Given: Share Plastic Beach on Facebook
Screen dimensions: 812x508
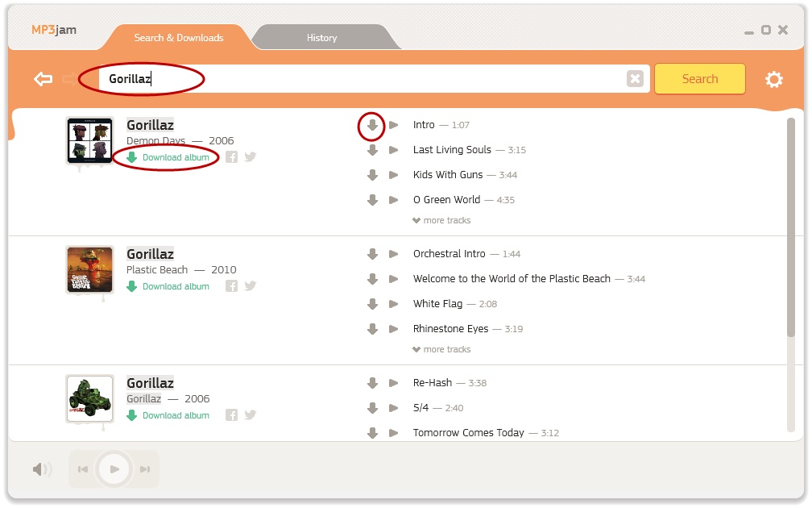Looking at the screenshot, I should tap(231, 286).
